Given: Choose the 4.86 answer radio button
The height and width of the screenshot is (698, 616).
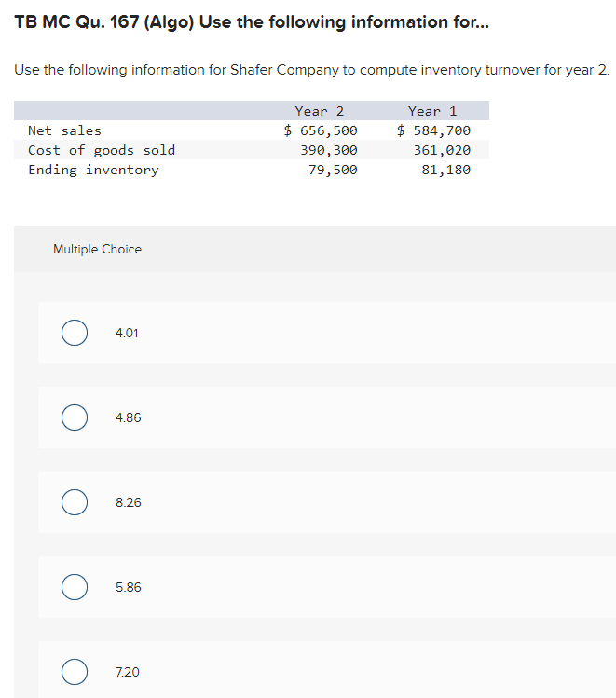Looking at the screenshot, I should [75, 417].
